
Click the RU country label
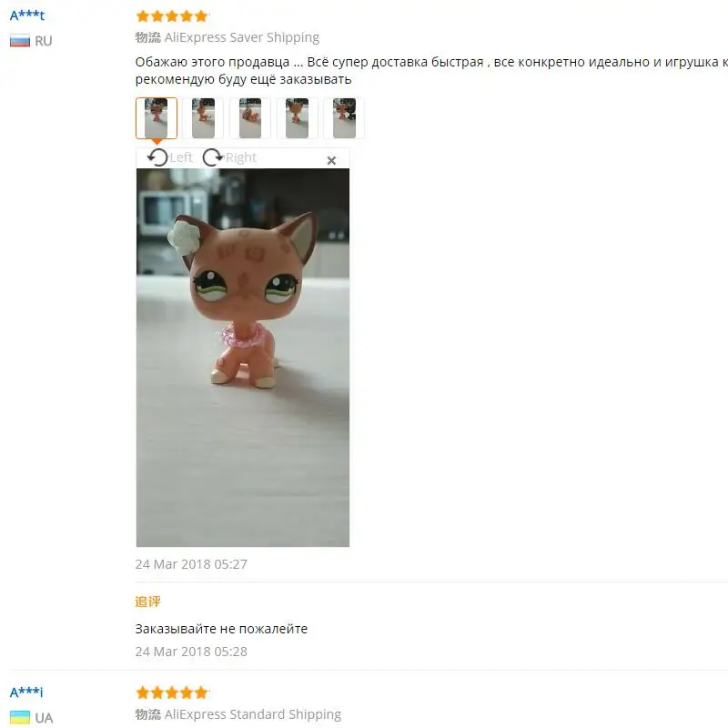click(43, 41)
